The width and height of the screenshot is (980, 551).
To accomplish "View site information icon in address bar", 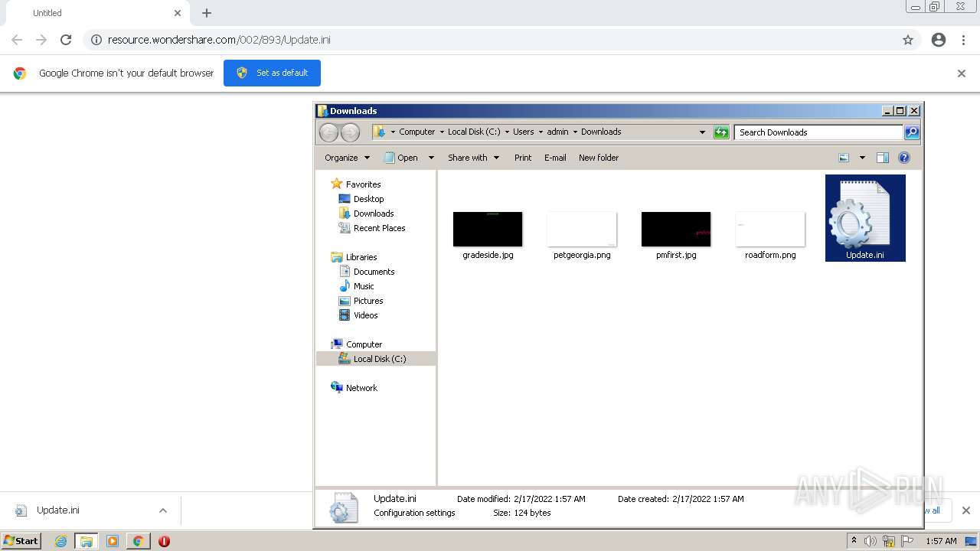I will 96,40.
